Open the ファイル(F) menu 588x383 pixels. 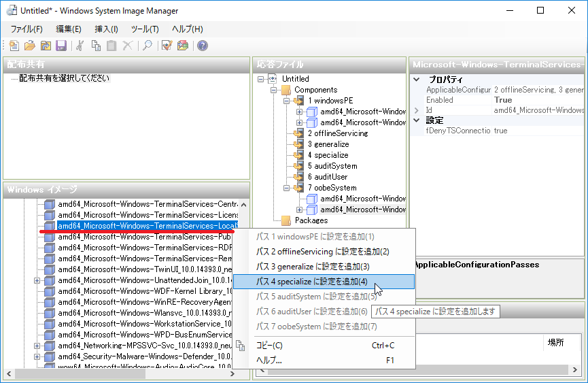[x=27, y=29]
